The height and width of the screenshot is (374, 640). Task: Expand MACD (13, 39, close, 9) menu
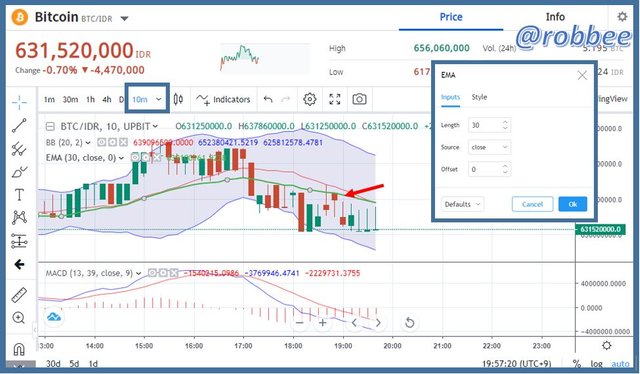[x=139, y=273]
